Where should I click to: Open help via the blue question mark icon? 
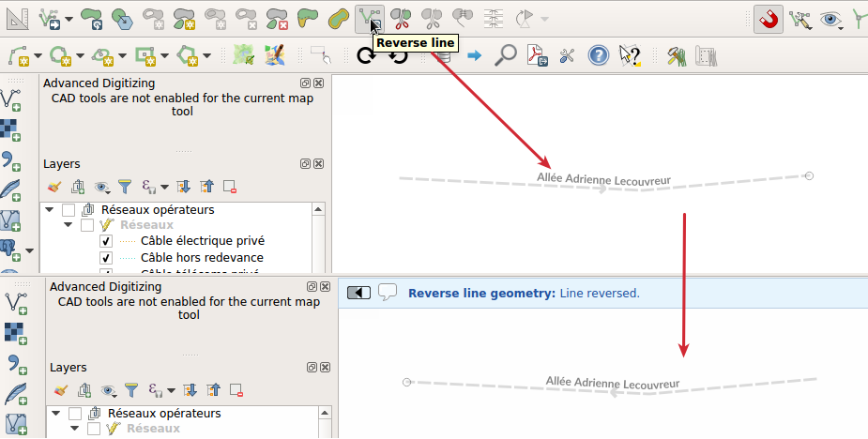click(598, 55)
